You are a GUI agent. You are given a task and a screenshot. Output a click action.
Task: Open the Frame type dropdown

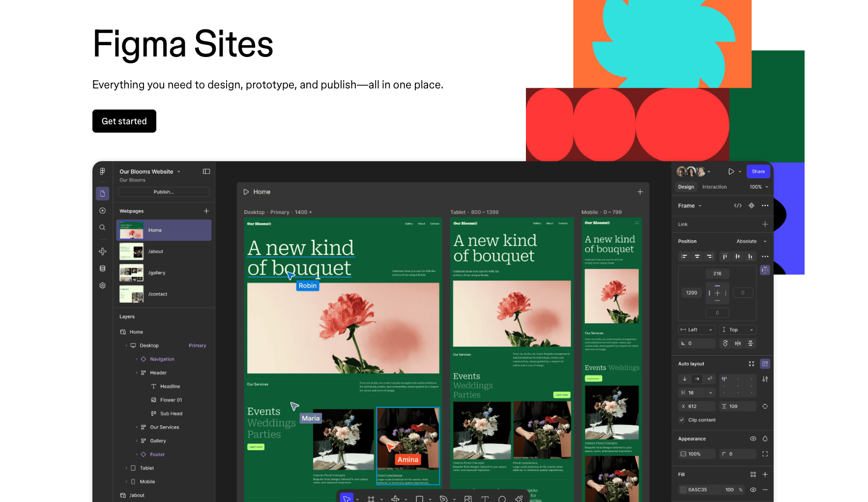(x=690, y=205)
